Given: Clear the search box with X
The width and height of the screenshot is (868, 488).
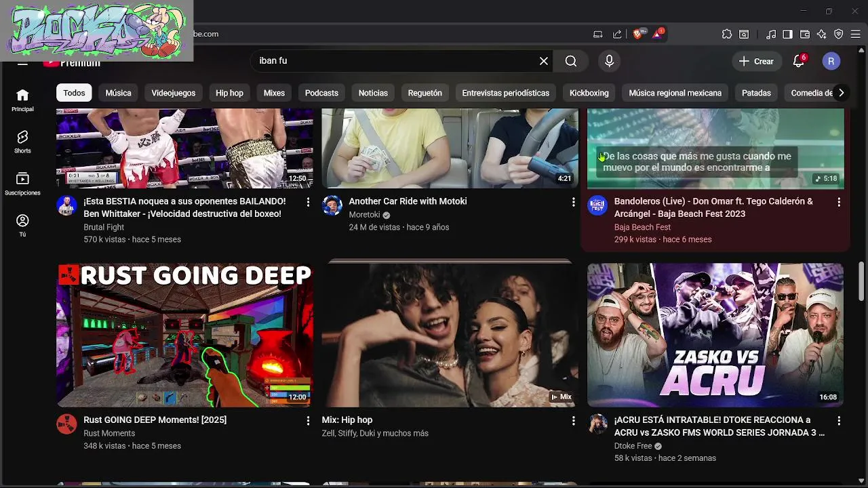Looking at the screenshot, I should click(544, 61).
